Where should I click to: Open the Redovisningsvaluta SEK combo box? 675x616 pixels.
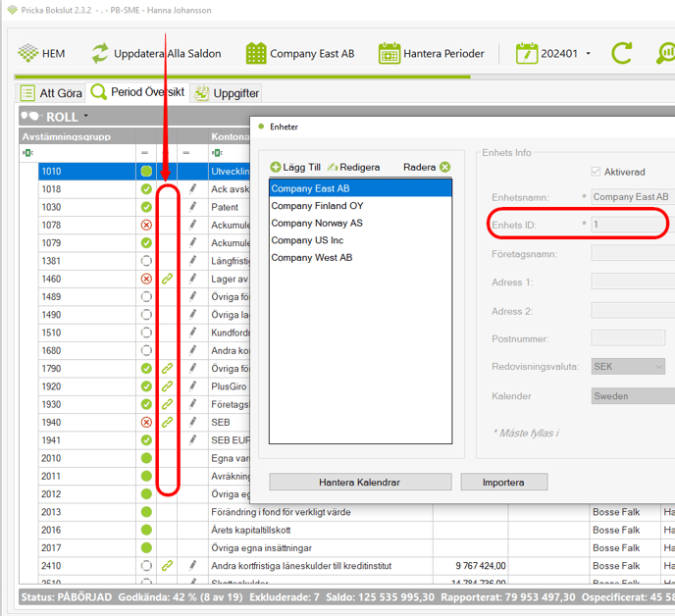628,366
